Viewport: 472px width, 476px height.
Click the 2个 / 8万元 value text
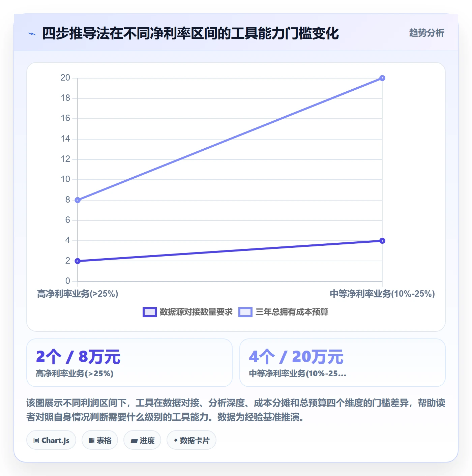click(78, 357)
